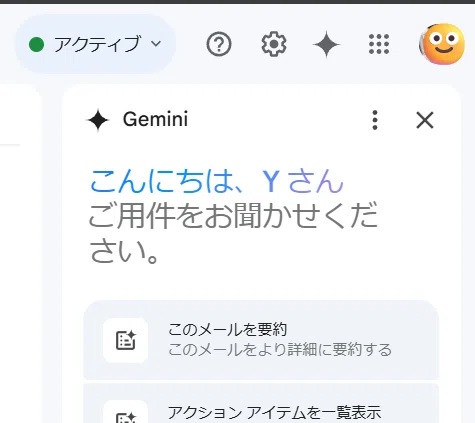Close the Gemini side panel
475x423 pixels.
(425, 120)
